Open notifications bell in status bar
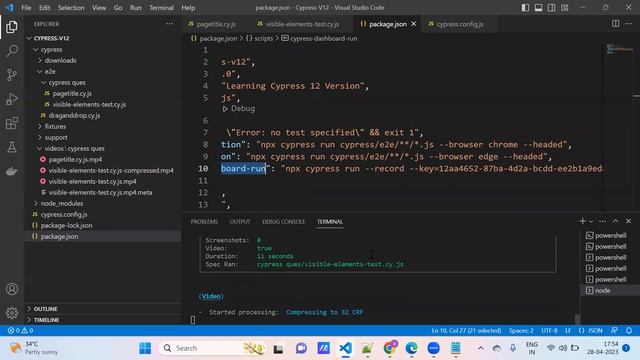640x360 pixels. pos(629,330)
